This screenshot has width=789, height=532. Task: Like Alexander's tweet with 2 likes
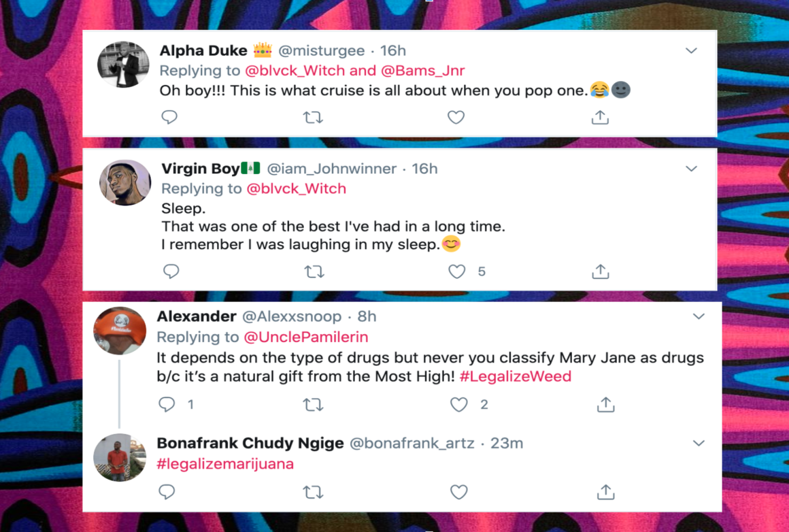pos(459,405)
